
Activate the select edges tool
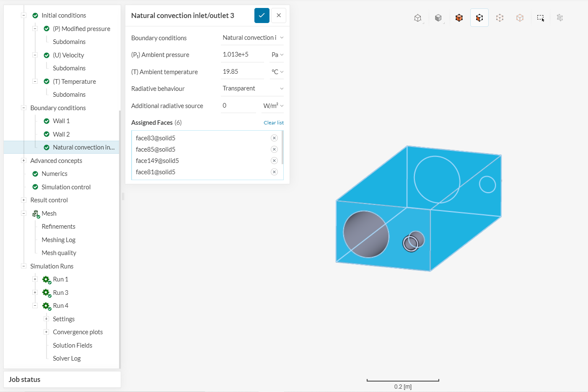500,18
